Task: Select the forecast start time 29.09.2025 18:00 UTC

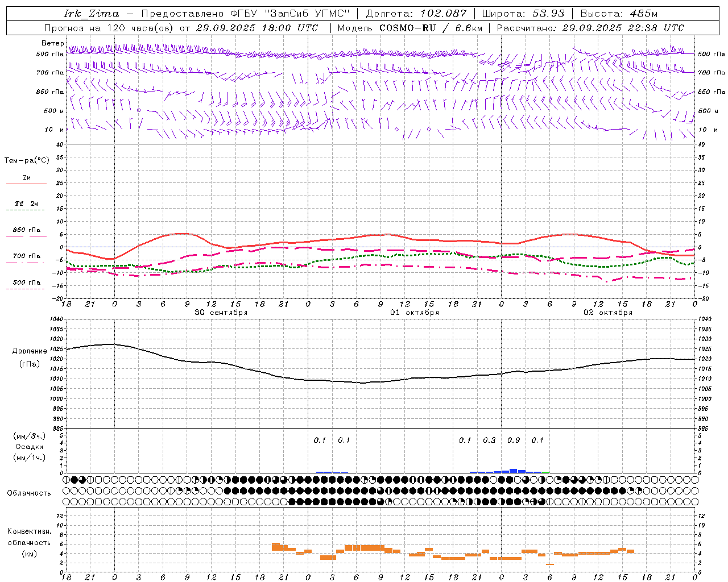Action: (257, 28)
